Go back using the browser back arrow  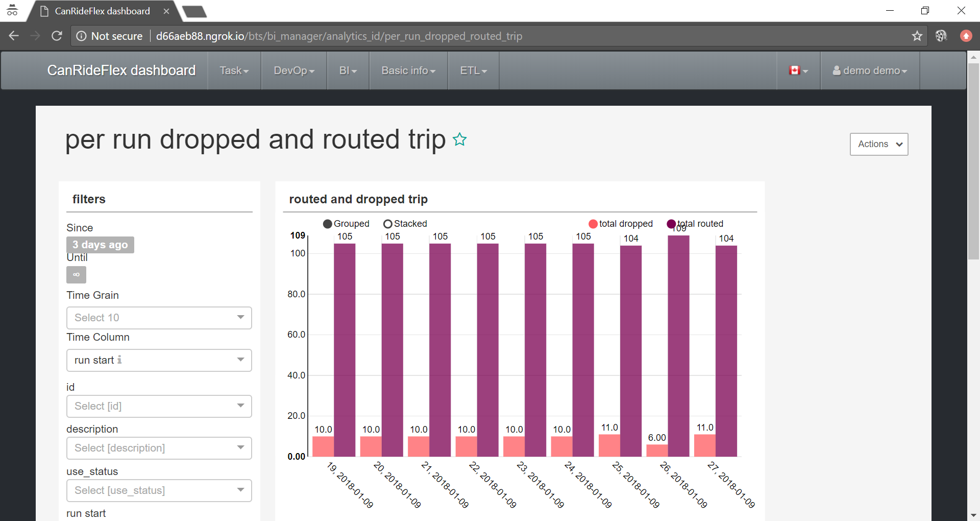coord(14,36)
